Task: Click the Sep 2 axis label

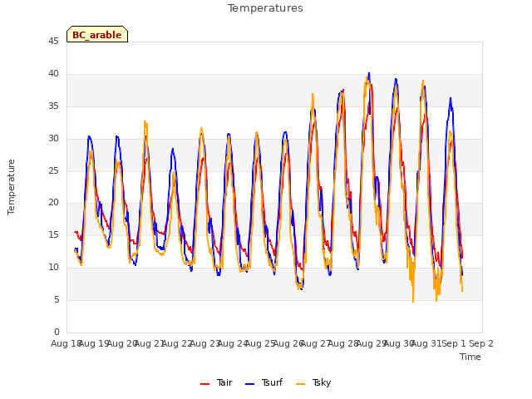Action: (x=481, y=343)
